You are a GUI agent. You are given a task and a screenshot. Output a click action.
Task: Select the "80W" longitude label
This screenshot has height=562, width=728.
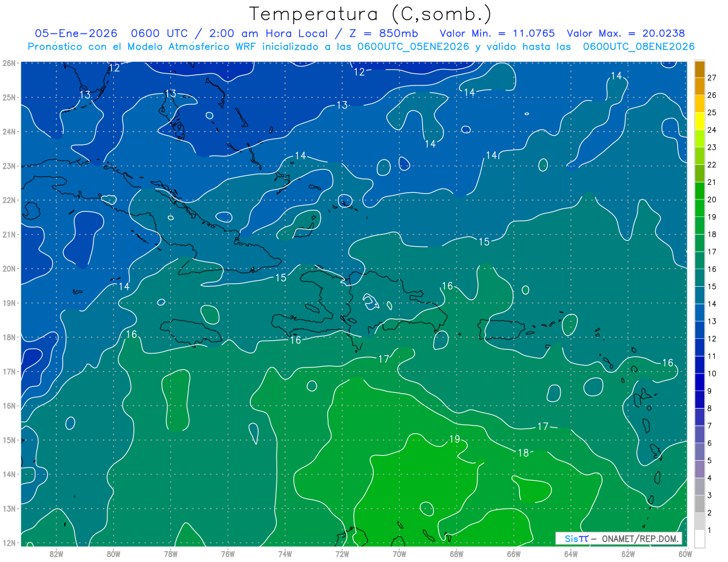113,553
